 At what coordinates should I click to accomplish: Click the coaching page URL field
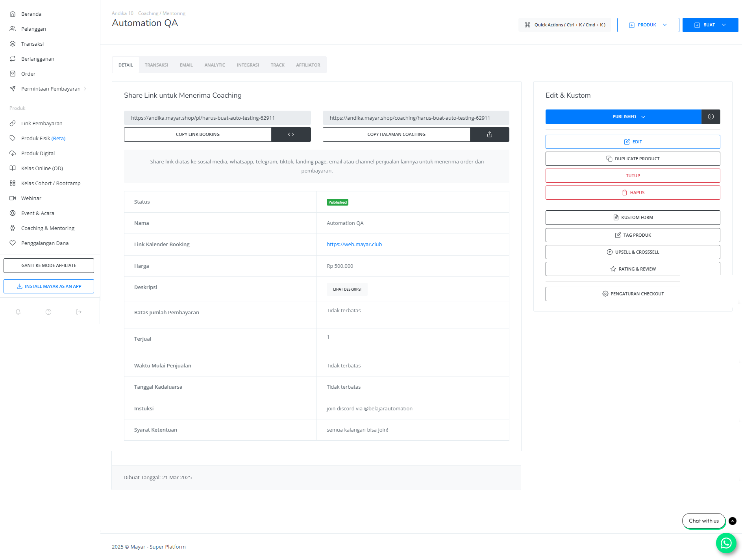416,118
